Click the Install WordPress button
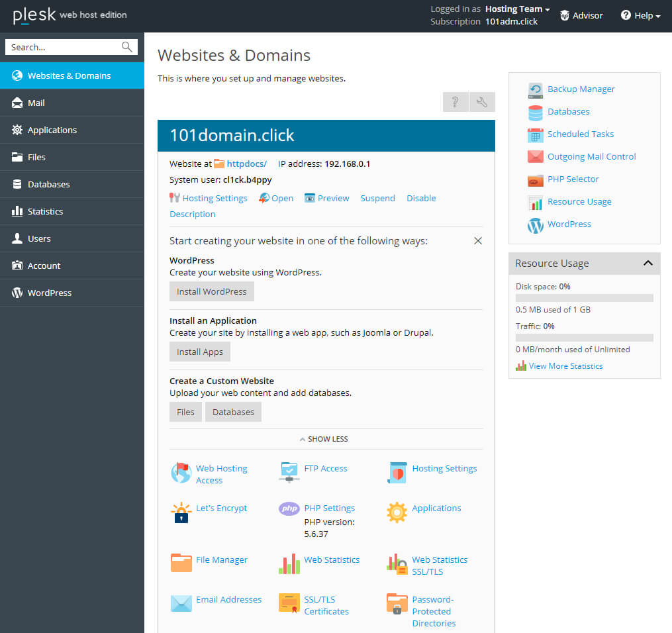 click(212, 291)
